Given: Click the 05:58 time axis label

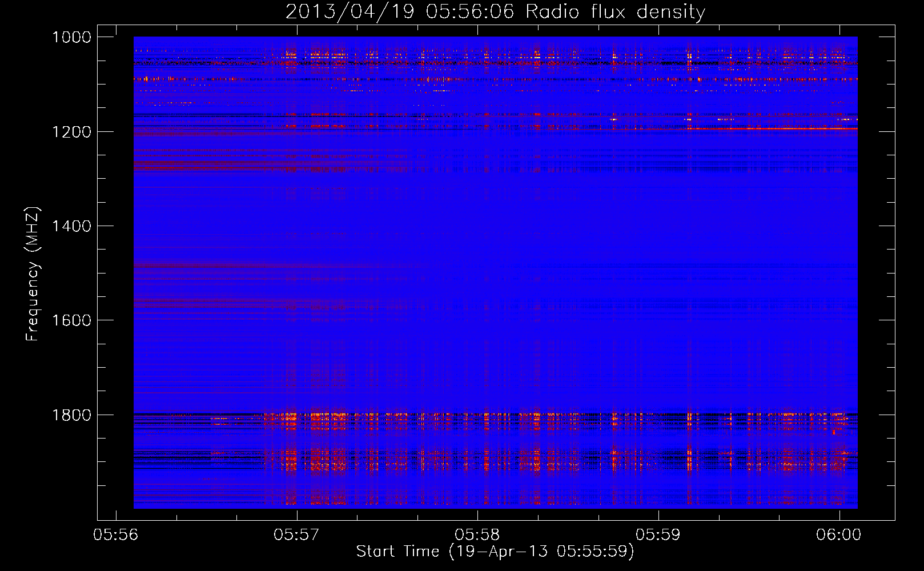Looking at the screenshot, I should tap(477, 534).
